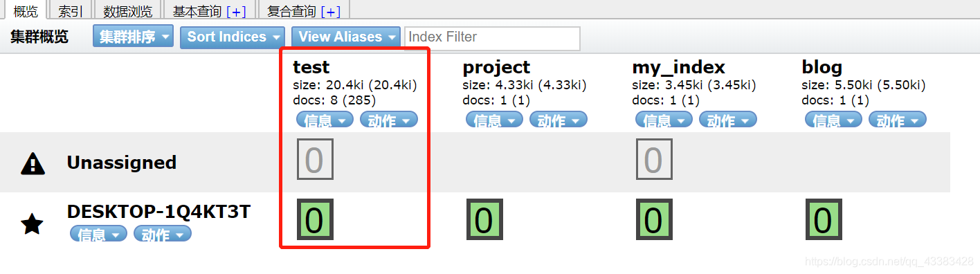Click unassigned replica shard 0 under my_index
The image size is (980, 274).
(x=654, y=159)
